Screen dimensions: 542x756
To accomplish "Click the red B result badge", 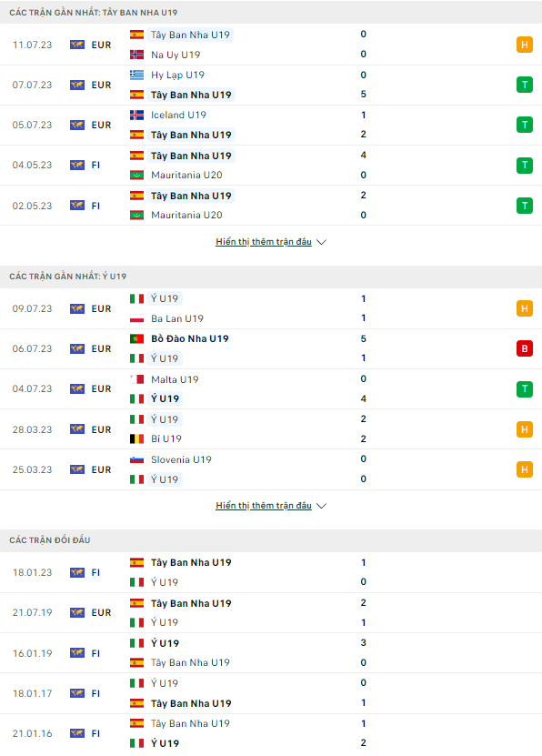I will pos(524,348).
